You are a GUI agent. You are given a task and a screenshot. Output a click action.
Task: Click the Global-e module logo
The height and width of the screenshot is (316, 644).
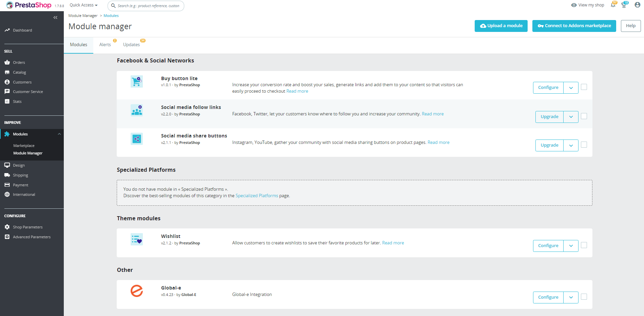(137, 291)
